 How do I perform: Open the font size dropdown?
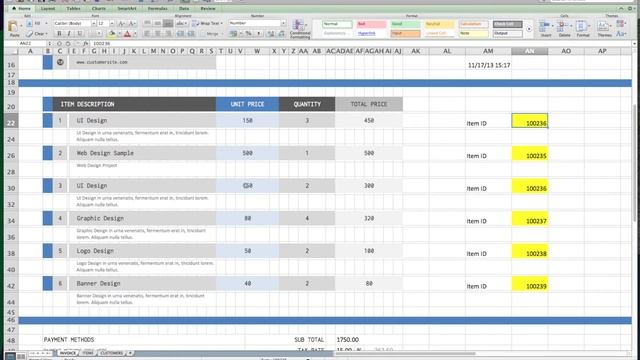tap(112, 24)
